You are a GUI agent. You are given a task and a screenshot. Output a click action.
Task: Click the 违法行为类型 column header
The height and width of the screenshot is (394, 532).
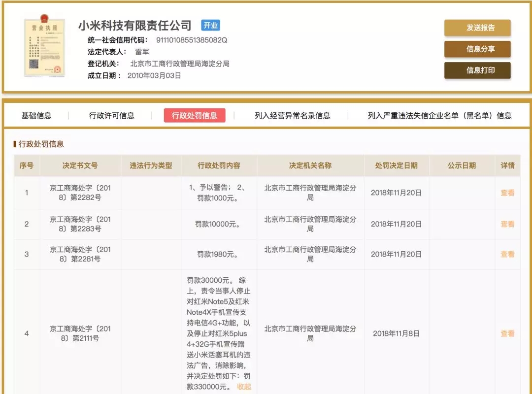[x=151, y=165]
